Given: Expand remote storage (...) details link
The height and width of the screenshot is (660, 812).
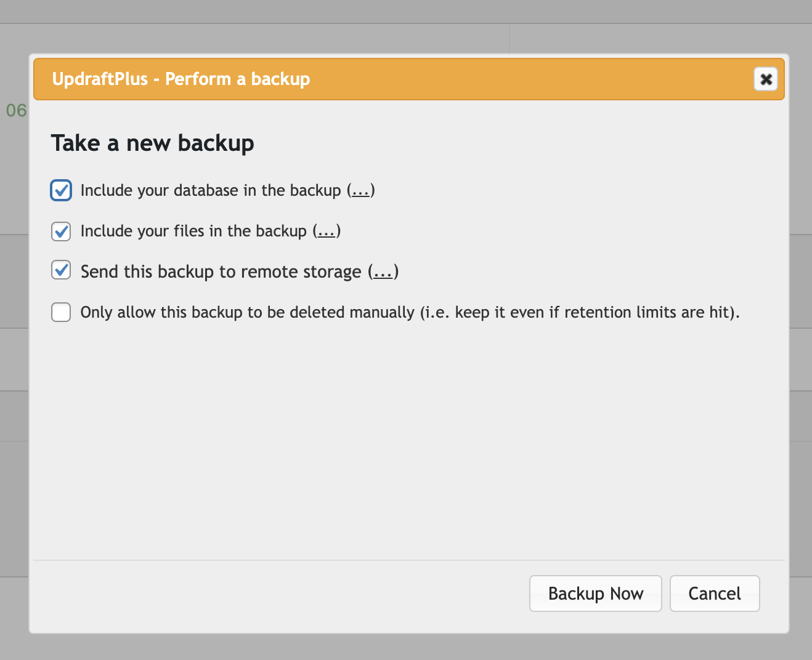Looking at the screenshot, I should [383, 272].
